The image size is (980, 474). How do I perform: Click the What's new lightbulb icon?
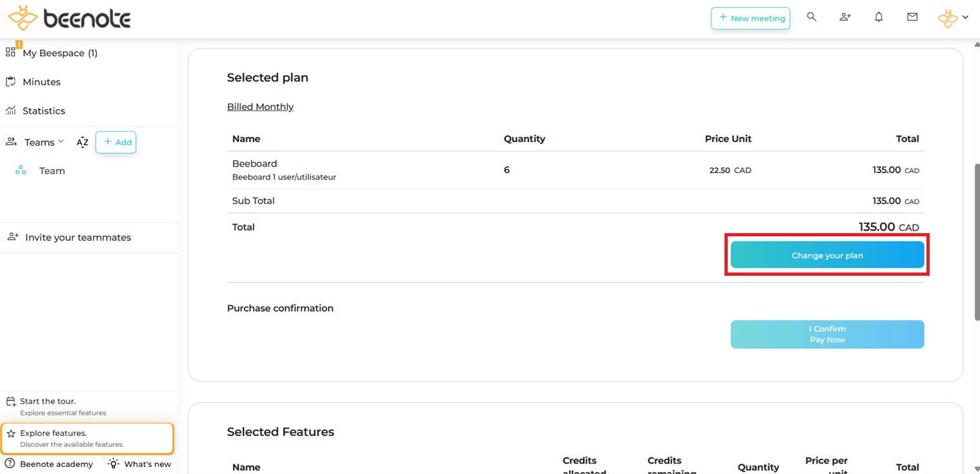[x=114, y=464]
